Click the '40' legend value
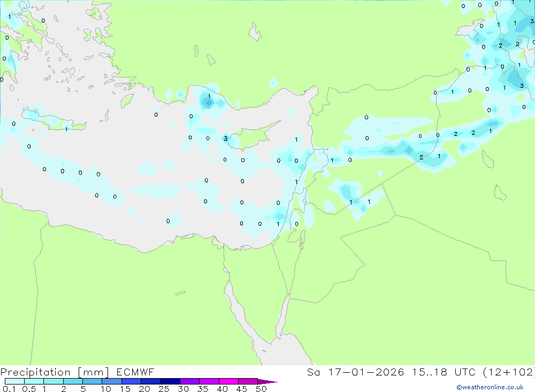535x392 pixels. click(223, 389)
